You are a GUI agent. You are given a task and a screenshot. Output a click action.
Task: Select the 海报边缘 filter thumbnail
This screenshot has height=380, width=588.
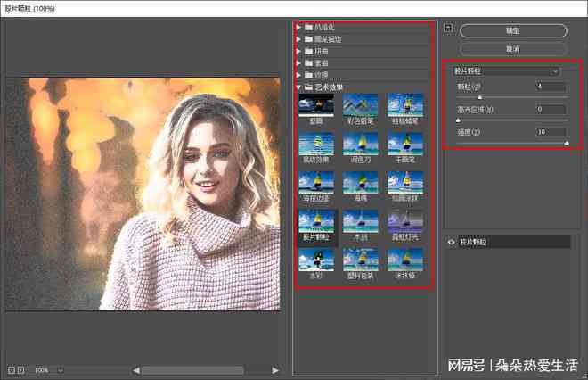[316, 183]
